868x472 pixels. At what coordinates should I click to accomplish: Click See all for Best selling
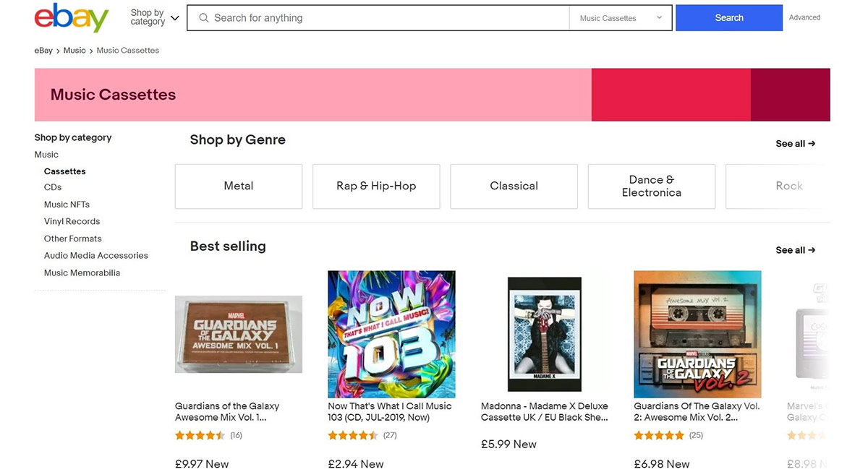[795, 250]
